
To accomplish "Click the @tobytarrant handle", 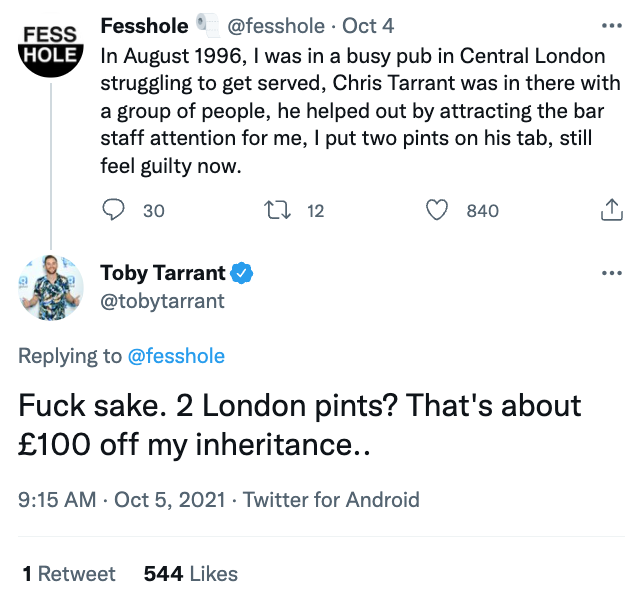I will coord(163,300).
